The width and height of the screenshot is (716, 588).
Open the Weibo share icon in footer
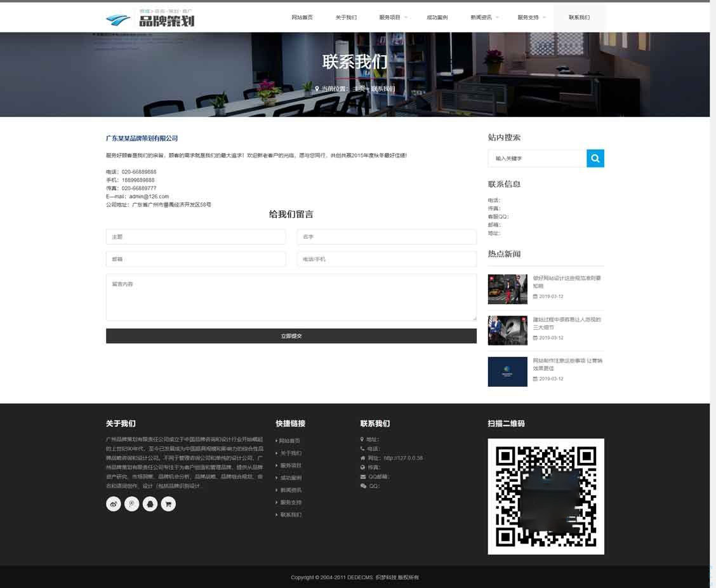click(114, 504)
